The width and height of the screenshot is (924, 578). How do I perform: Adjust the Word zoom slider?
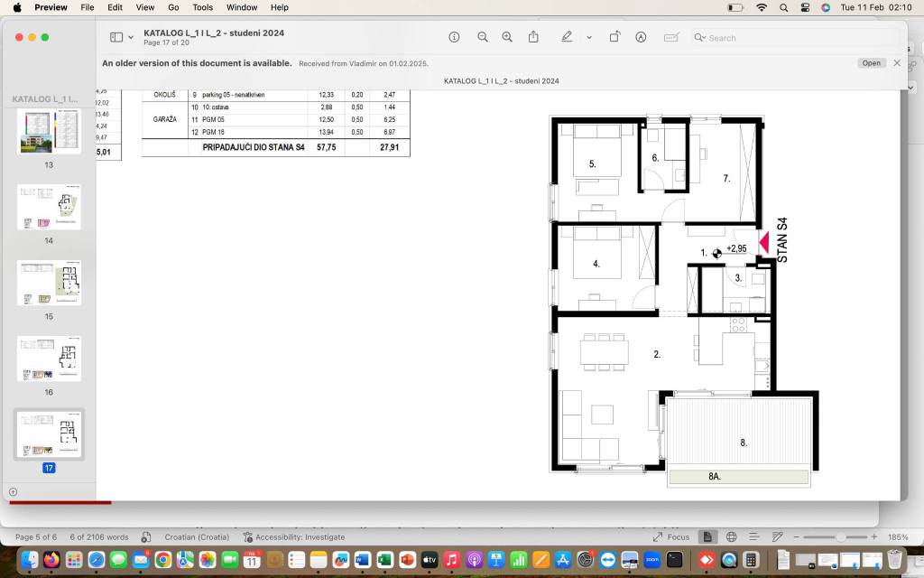[840, 536]
